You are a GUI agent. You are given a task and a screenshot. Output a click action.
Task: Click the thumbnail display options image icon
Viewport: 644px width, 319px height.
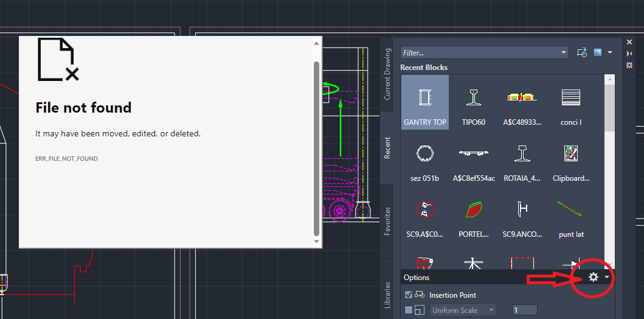click(598, 53)
